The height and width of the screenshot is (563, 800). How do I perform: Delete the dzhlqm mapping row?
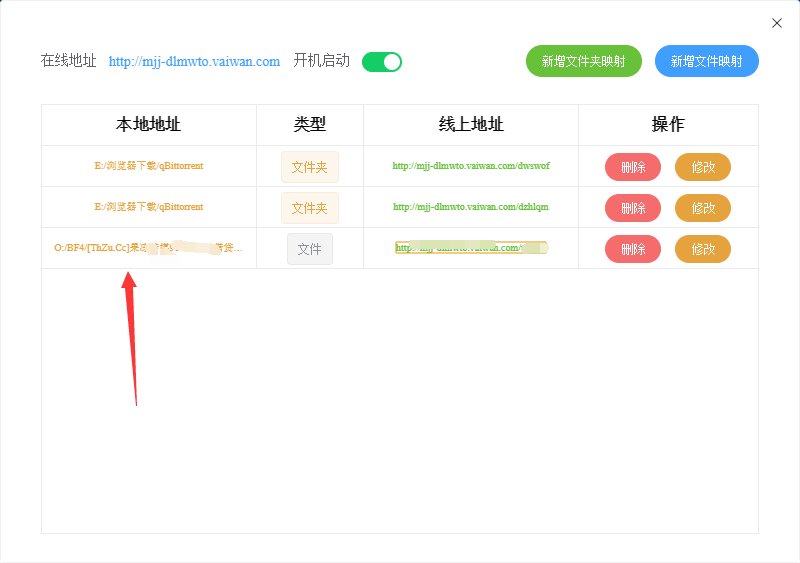click(x=633, y=208)
